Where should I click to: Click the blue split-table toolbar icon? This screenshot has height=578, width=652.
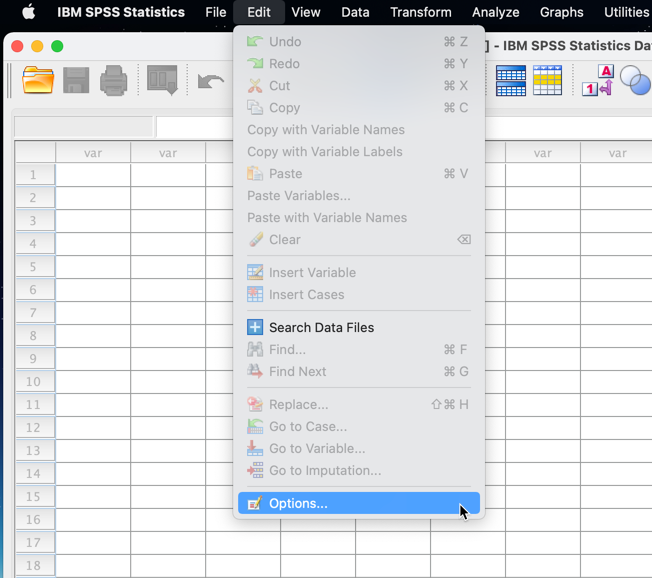click(511, 80)
